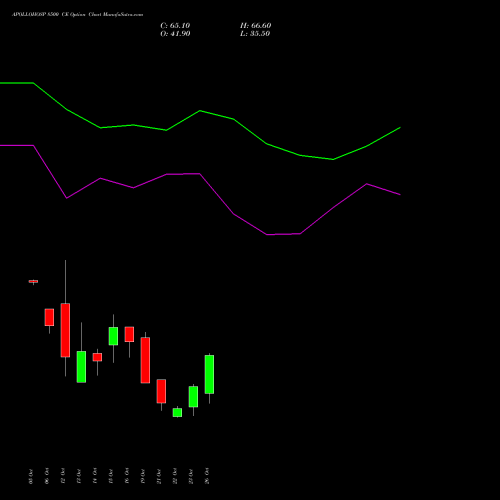Click the low price value L: 35.50

(x=255, y=34)
